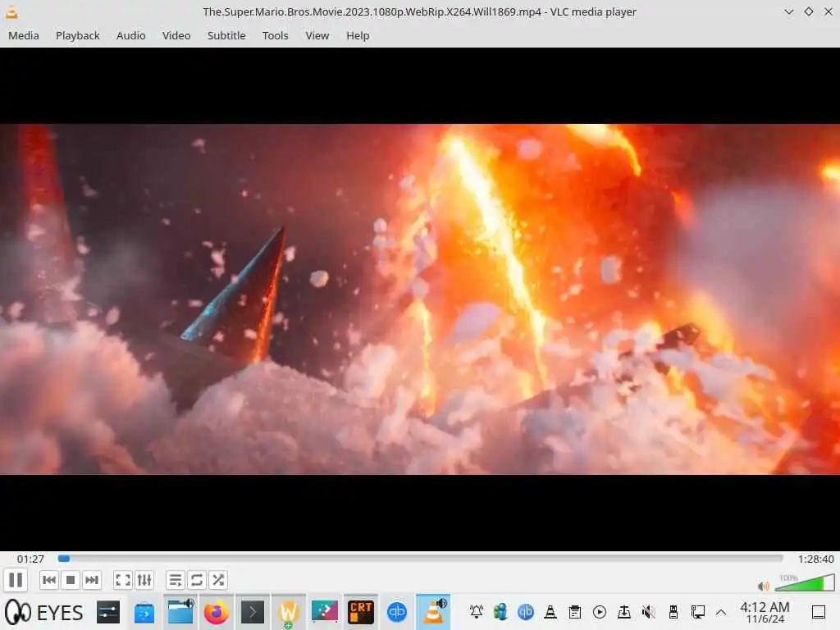Stop playback with the stop button
This screenshot has width=840, height=630.
71,580
